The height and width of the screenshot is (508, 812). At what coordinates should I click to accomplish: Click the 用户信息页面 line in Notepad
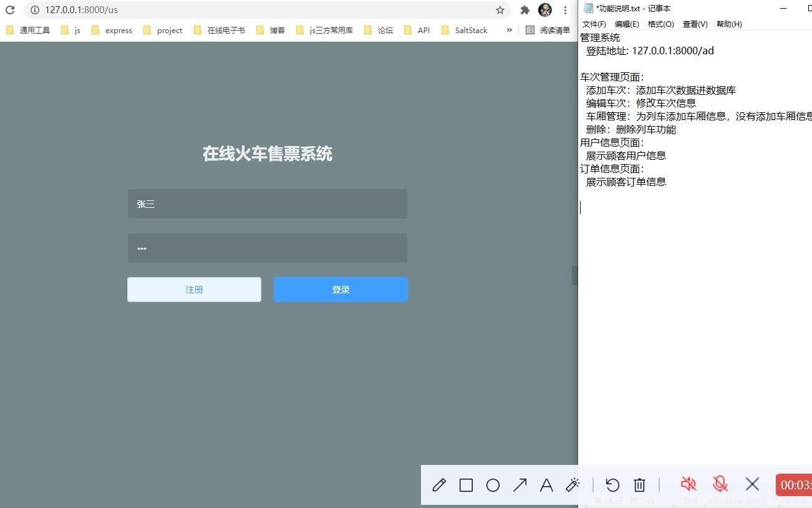[x=612, y=143]
